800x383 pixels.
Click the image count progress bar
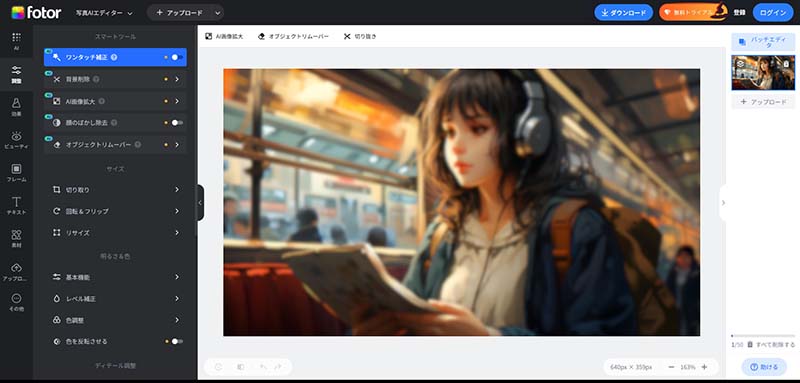[763, 336]
